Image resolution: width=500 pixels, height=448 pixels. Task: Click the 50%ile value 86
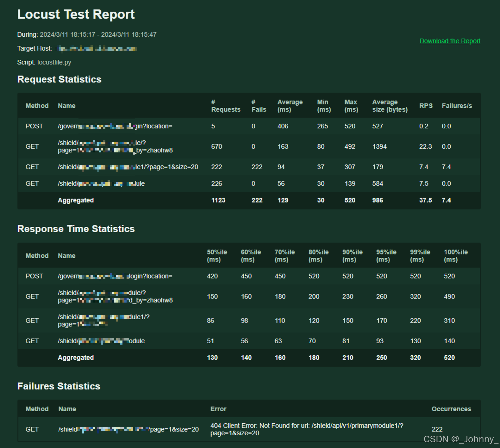(210, 321)
